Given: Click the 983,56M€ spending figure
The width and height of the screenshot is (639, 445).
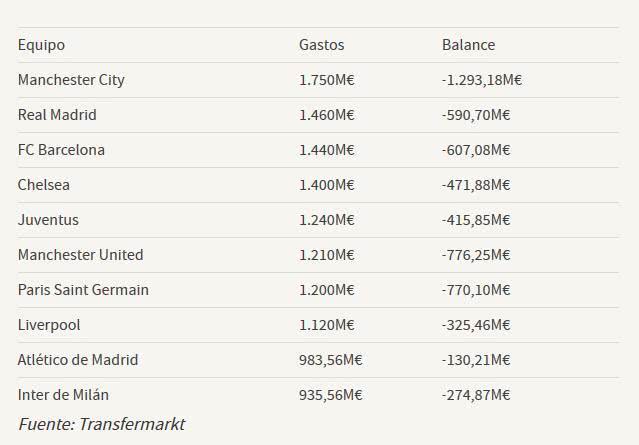Looking at the screenshot, I should [x=331, y=360].
